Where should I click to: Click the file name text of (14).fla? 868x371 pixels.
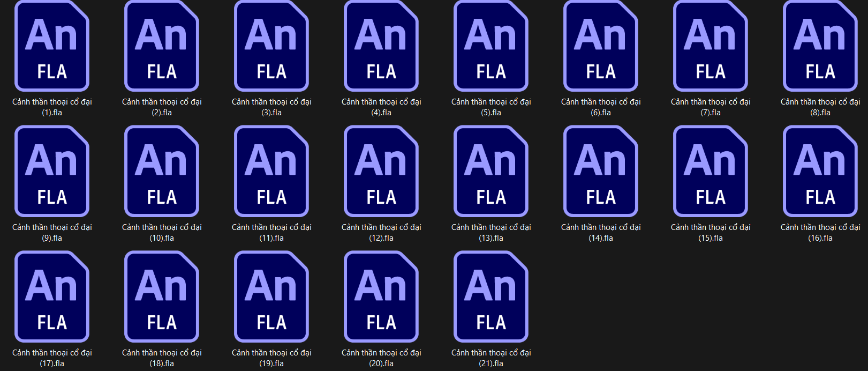tap(601, 233)
